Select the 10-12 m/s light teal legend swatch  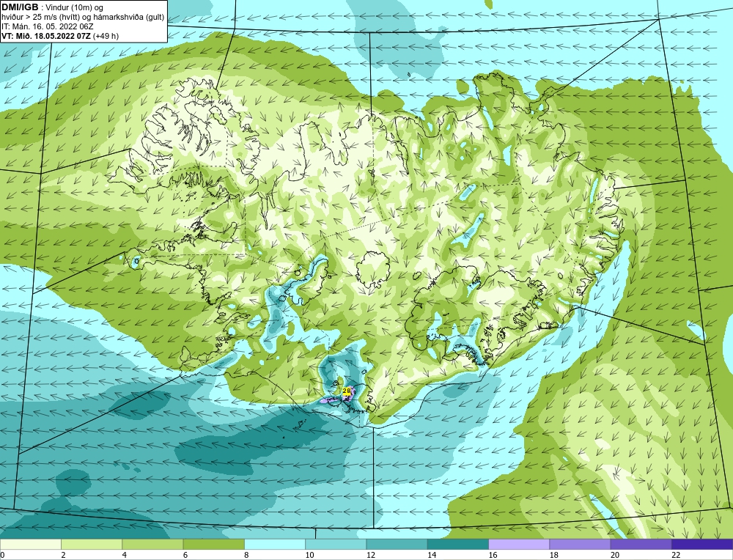point(336,544)
